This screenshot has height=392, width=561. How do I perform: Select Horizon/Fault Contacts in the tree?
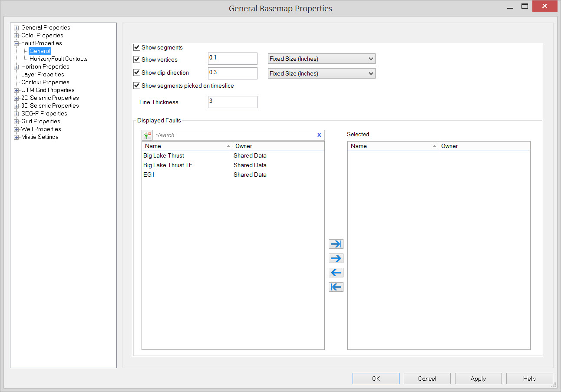[x=58, y=59]
